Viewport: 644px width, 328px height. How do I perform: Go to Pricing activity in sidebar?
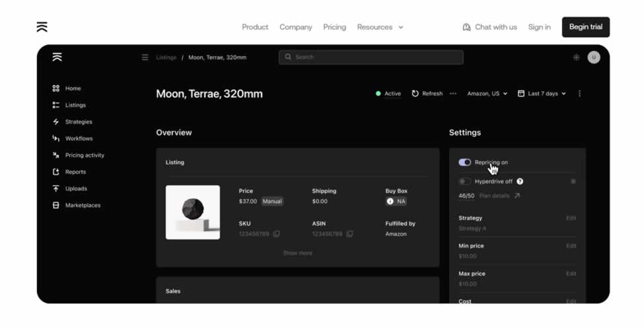tap(84, 155)
